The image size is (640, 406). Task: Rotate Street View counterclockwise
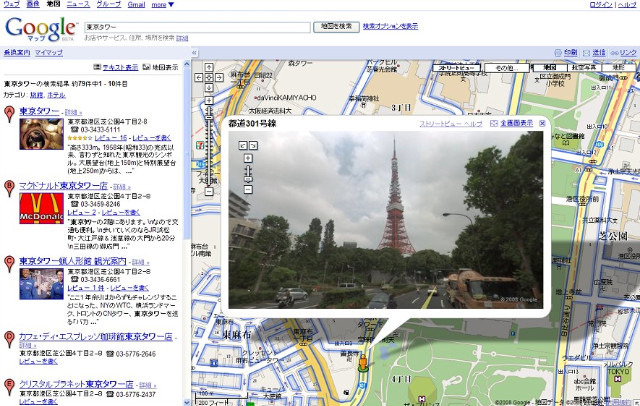coord(243,145)
